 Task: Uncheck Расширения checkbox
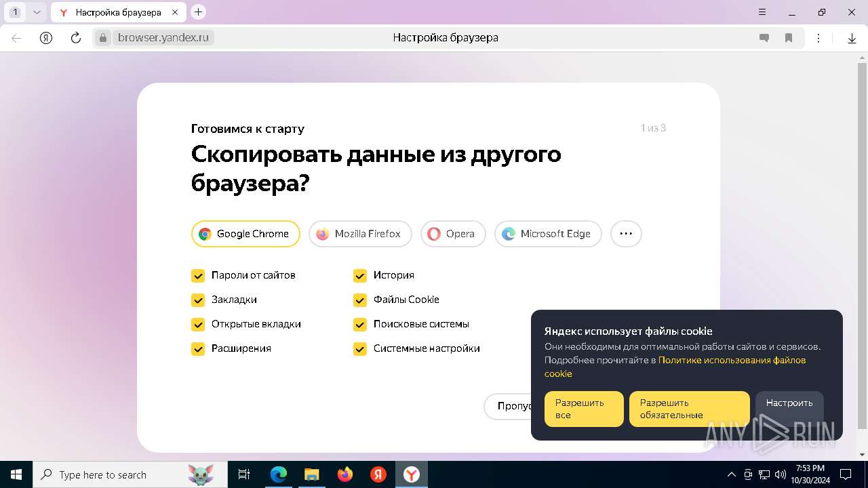pyautogui.click(x=198, y=349)
